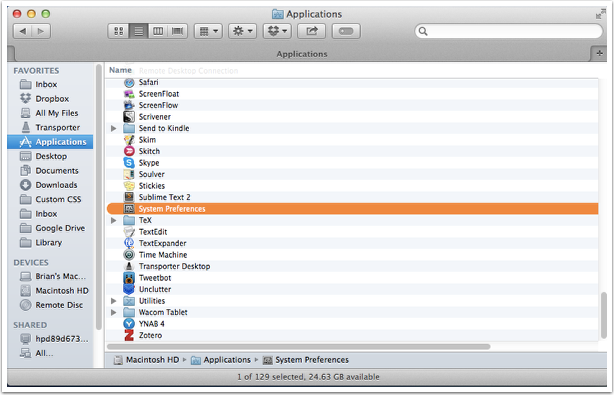Image resolution: width=614 pixels, height=395 pixels.
Task: Select the Skype app icon
Action: [129, 163]
